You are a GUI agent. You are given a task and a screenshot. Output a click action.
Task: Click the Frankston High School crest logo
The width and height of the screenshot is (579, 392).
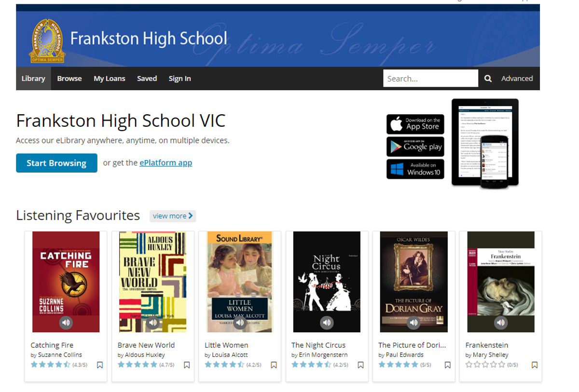pyautogui.click(x=47, y=41)
